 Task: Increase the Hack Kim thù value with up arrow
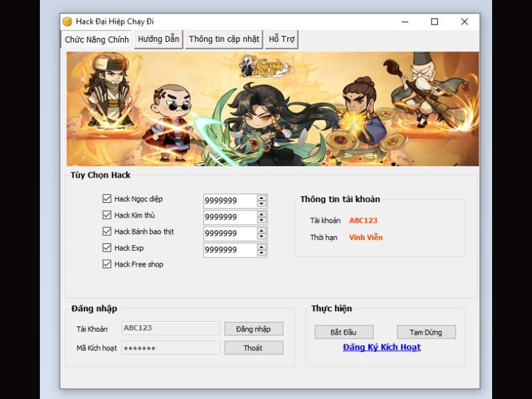click(x=261, y=214)
